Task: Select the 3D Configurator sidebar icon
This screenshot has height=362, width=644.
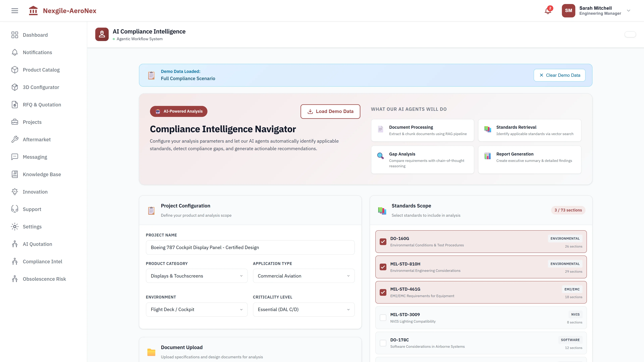Action: point(14,87)
